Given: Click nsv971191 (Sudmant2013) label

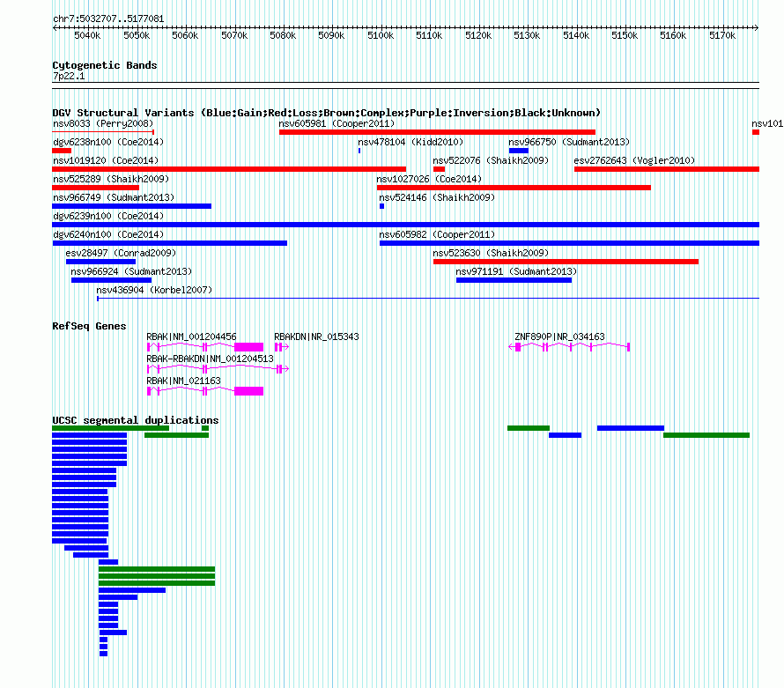Looking at the screenshot, I should click(516, 271).
